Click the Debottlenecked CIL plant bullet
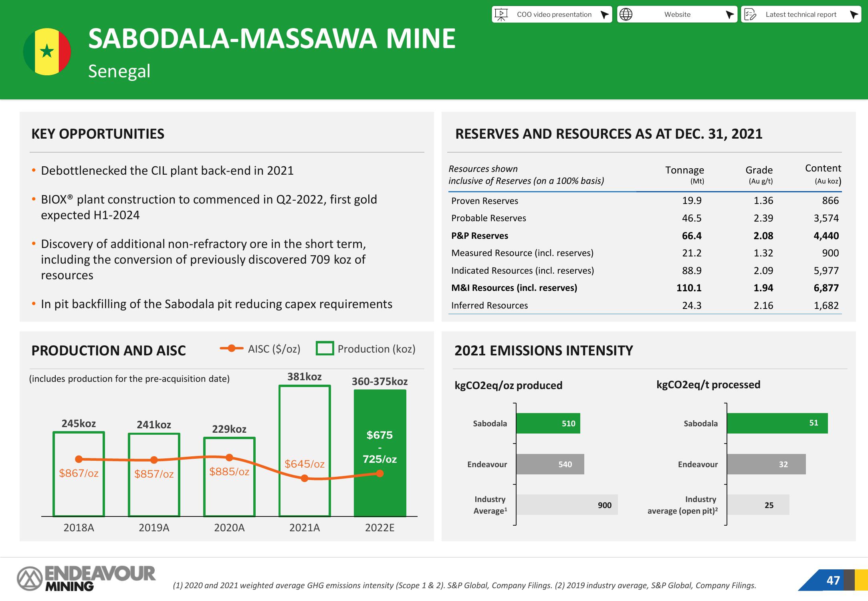This screenshot has width=868, height=601. tap(167, 171)
